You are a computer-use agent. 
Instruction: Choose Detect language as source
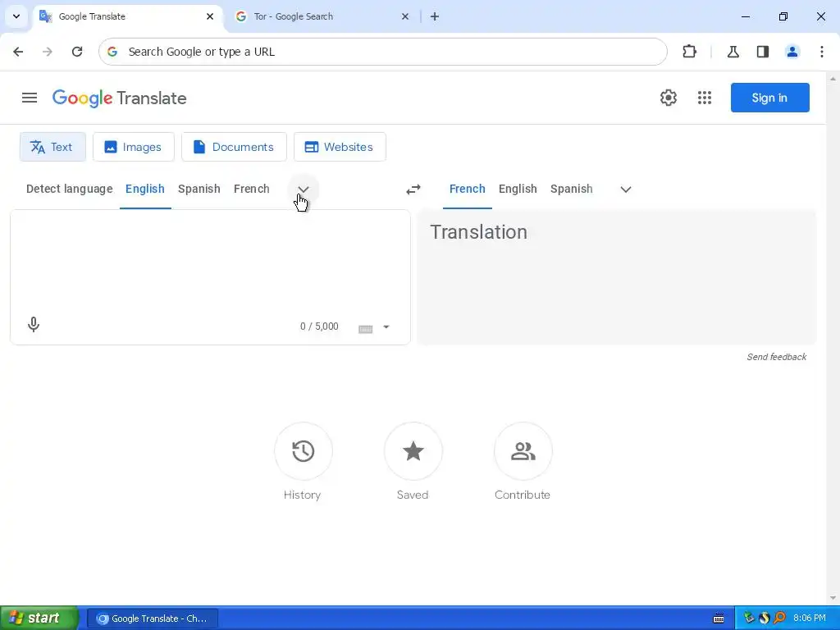pyautogui.click(x=70, y=189)
